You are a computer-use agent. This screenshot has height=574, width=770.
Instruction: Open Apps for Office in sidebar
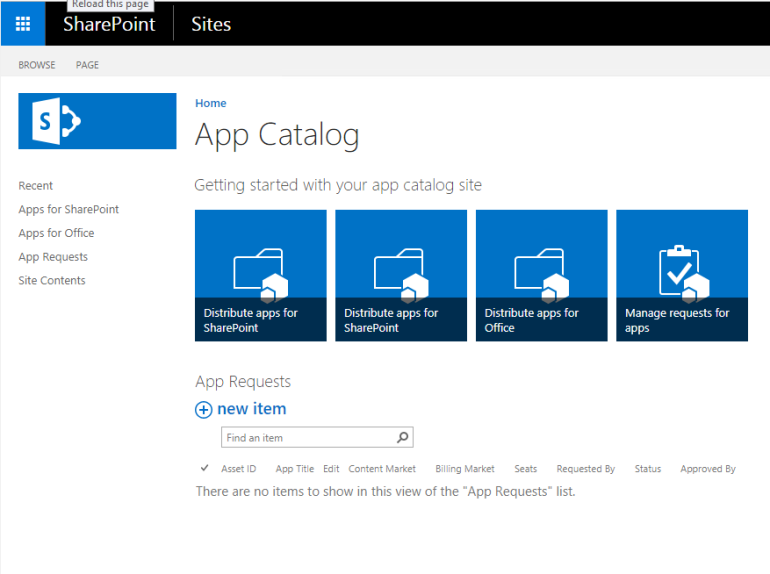[x=56, y=233]
